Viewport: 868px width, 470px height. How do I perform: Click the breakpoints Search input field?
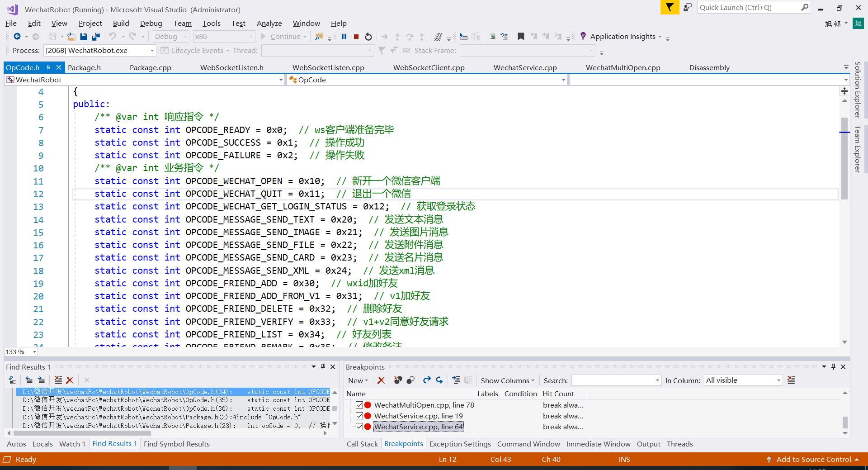616,380
